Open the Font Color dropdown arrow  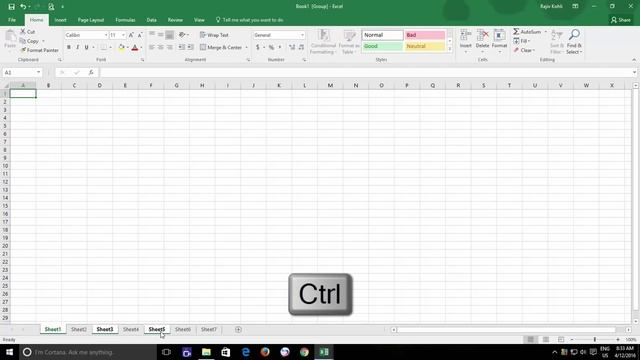(141, 48)
